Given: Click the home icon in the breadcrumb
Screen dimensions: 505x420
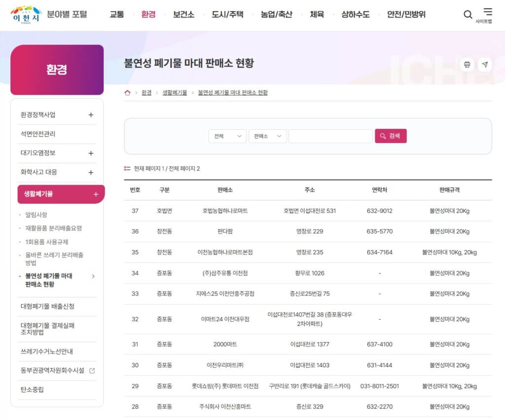Looking at the screenshot, I should click(x=127, y=92).
